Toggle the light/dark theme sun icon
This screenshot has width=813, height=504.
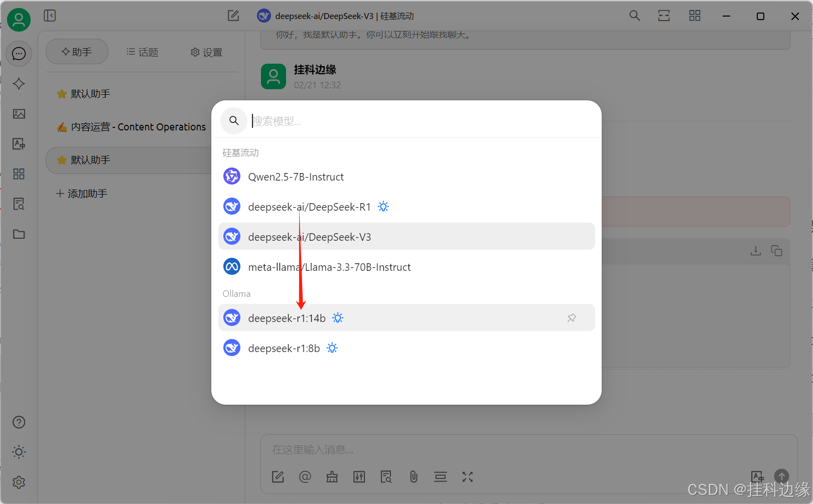19,452
